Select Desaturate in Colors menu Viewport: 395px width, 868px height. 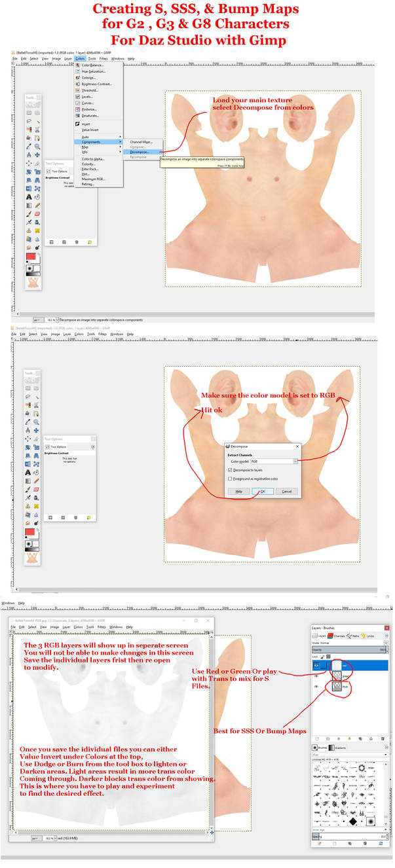[x=98, y=116]
